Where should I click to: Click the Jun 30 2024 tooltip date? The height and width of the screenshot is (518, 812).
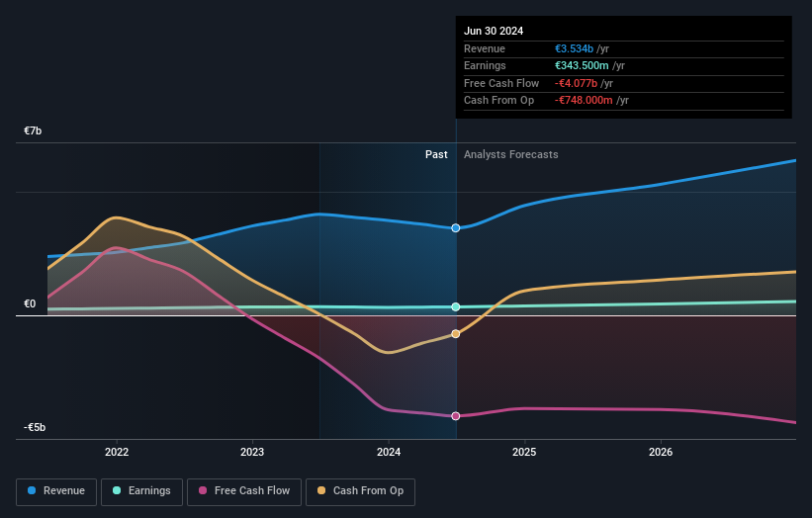tap(494, 31)
